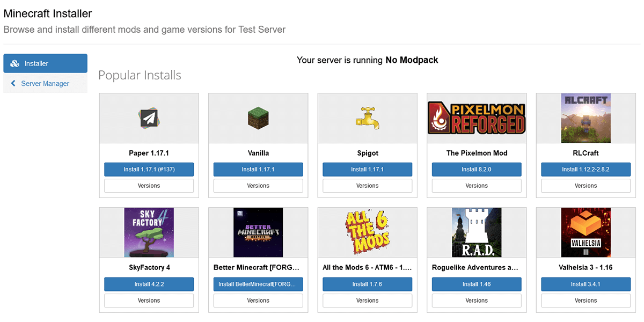Viewport: 644px width, 322px height.
Task: Install Spigot 1.17.1
Action: [368, 170]
